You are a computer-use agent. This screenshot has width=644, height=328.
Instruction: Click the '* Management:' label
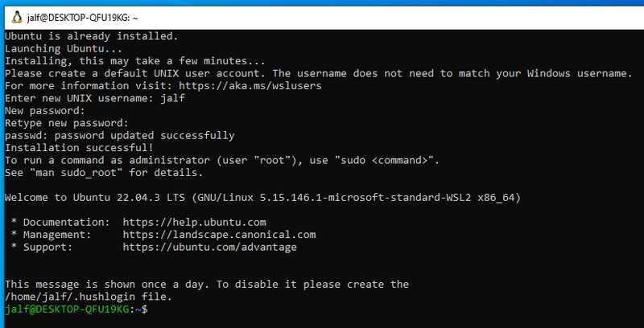pos(51,235)
